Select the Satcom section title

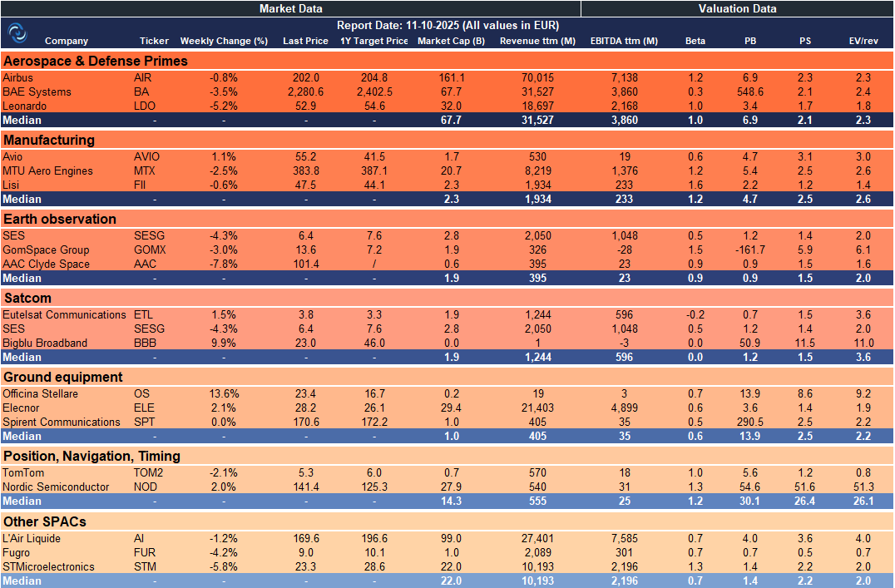coord(27,298)
